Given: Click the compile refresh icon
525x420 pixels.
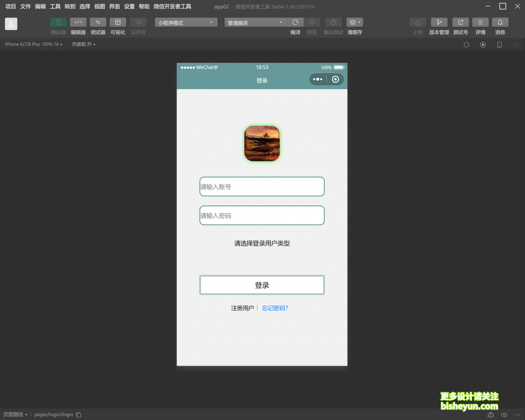Looking at the screenshot, I should (x=295, y=22).
